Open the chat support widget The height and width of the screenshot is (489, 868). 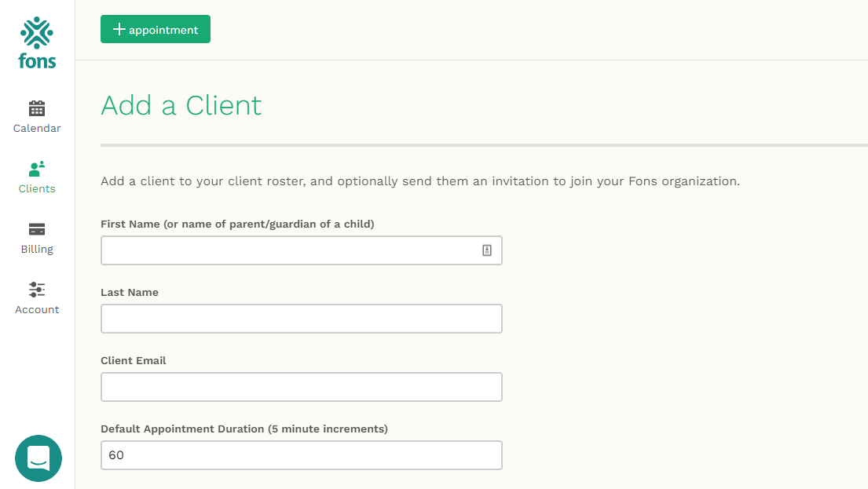[38, 458]
